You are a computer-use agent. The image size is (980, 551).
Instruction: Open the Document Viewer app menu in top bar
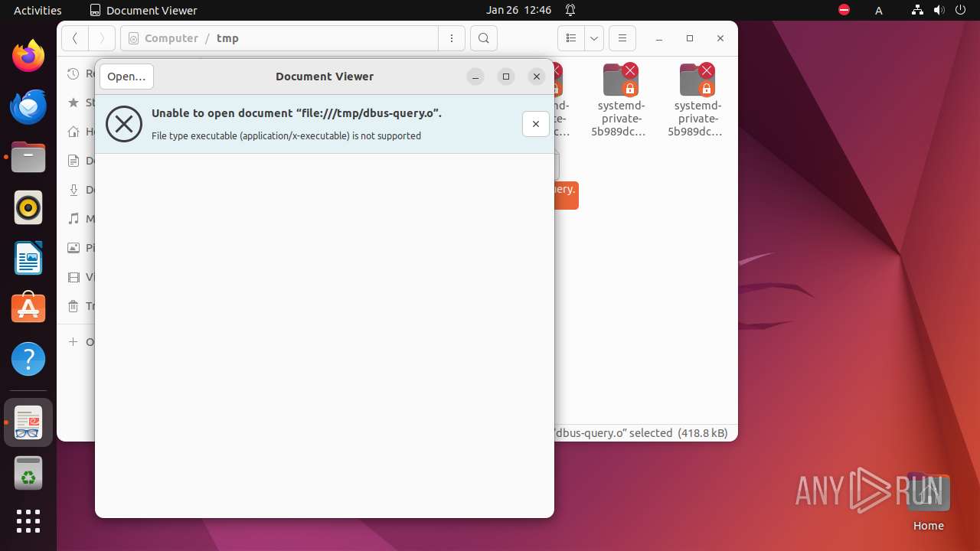tap(143, 10)
